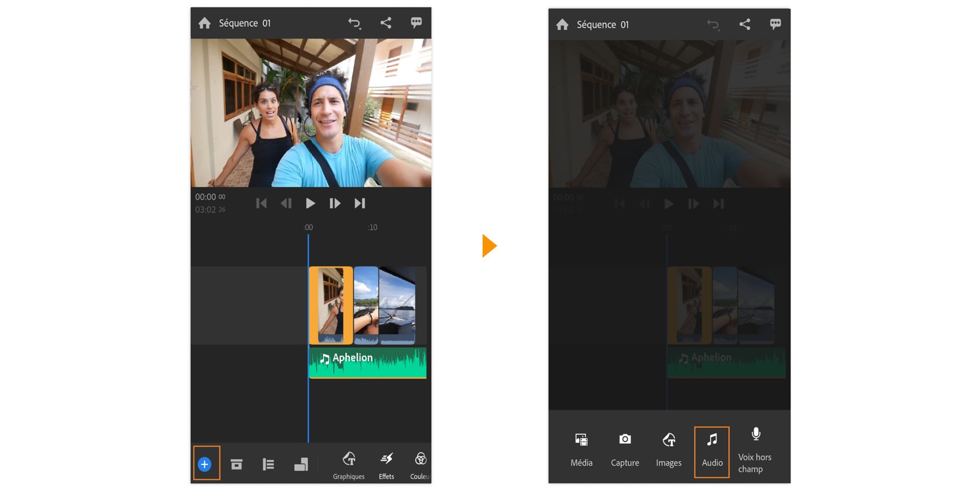Step back one frame in left player
The width and height of the screenshot is (980, 492).
286,203
